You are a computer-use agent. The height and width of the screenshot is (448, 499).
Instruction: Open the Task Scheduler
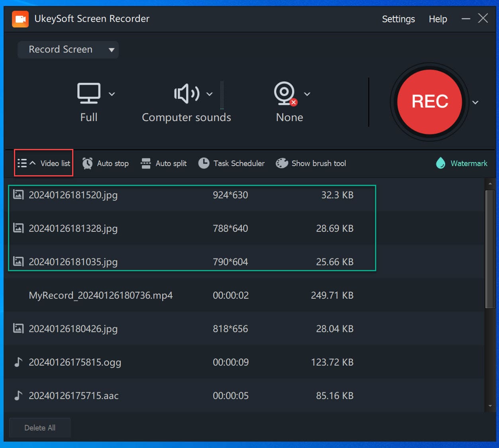(239, 164)
